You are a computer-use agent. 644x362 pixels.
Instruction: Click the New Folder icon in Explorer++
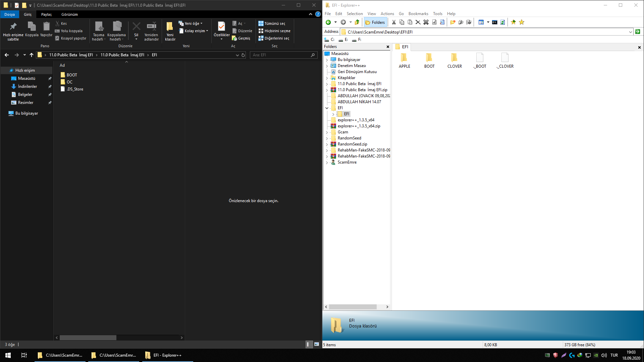pos(453,22)
